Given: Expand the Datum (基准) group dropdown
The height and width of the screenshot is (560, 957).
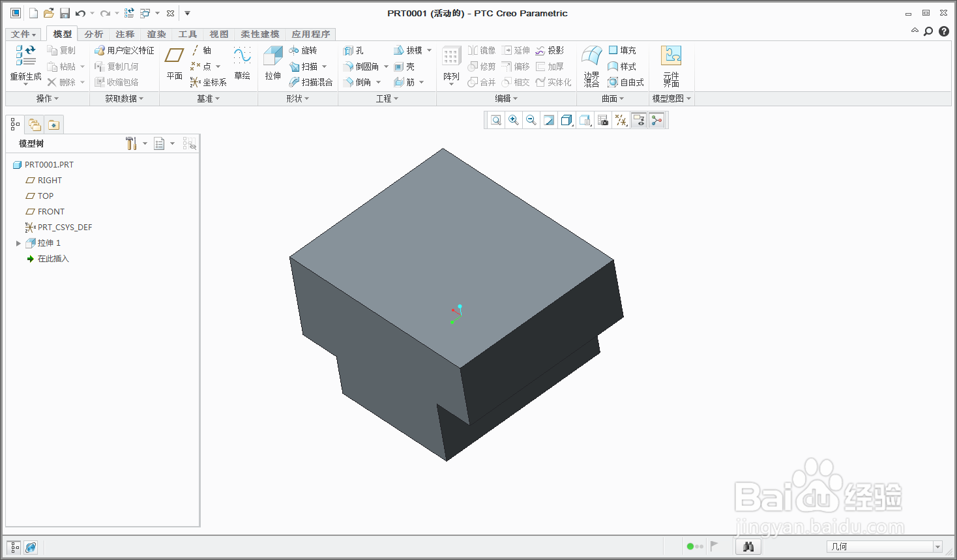Looking at the screenshot, I should 209,98.
